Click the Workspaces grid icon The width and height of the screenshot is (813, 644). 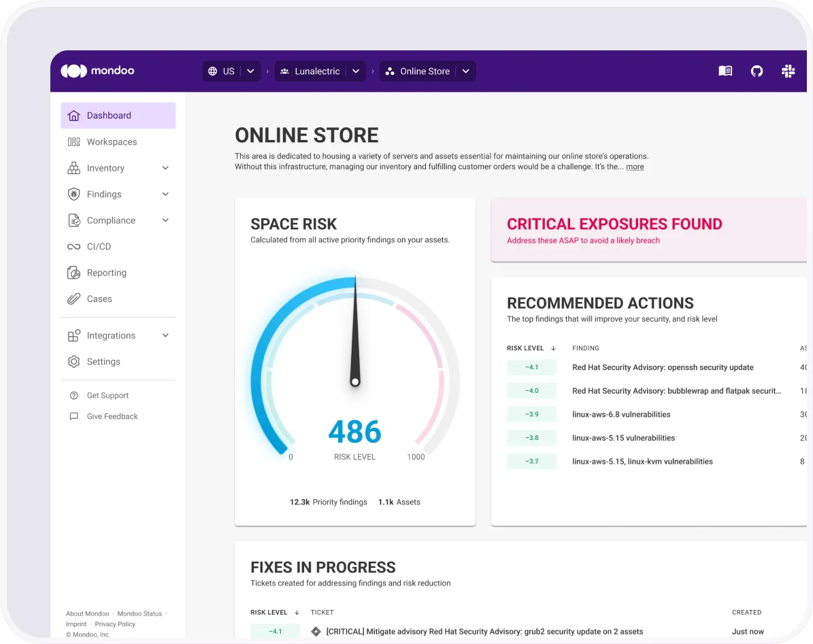pyautogui.click(x=73, y=141)
